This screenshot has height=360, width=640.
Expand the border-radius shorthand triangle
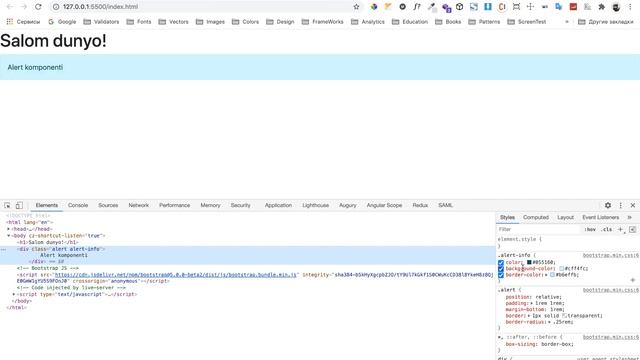[x=549, y=322]
